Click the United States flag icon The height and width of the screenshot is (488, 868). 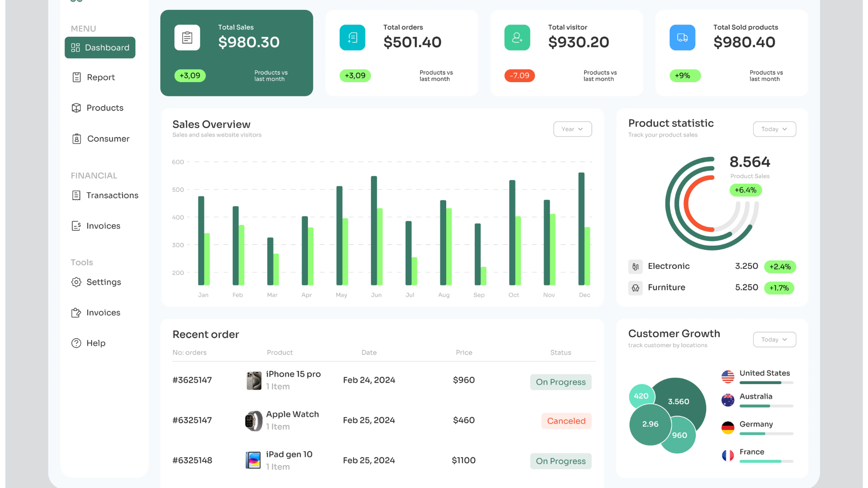pyautogui.click(x=728, y=376)
